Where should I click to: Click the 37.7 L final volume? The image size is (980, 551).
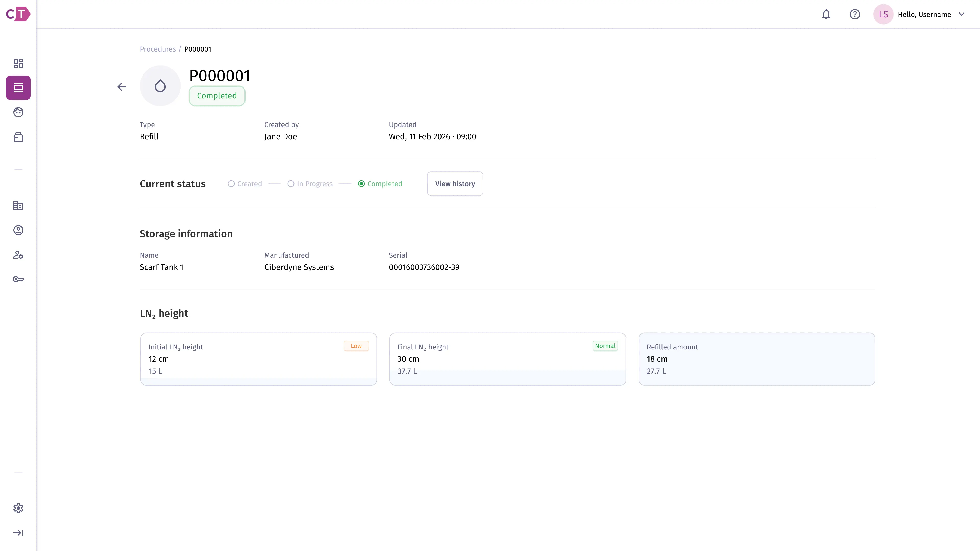click(x=407, y=371)
